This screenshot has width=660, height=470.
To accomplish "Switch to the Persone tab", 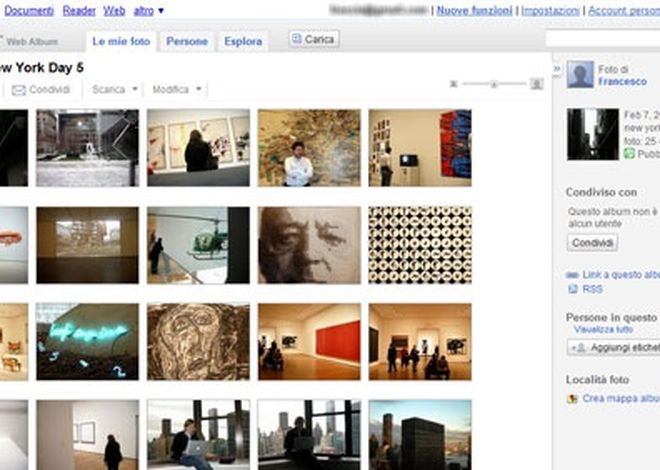I will (x=187, y=41).
